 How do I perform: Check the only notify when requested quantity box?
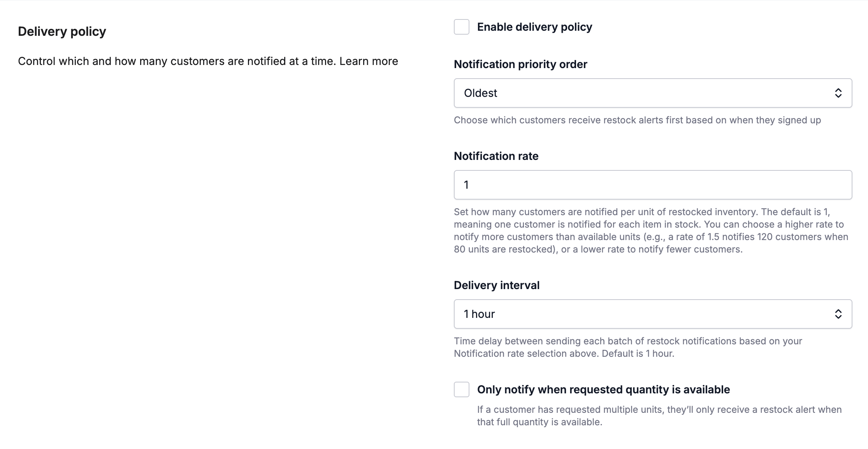click(462, 389)
